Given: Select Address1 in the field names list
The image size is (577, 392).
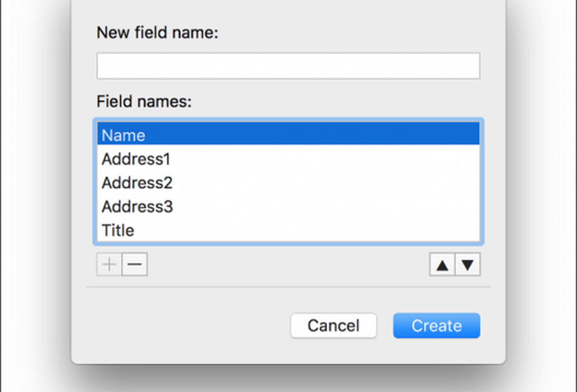Looking at the screenshot, I should coord(288,159).
